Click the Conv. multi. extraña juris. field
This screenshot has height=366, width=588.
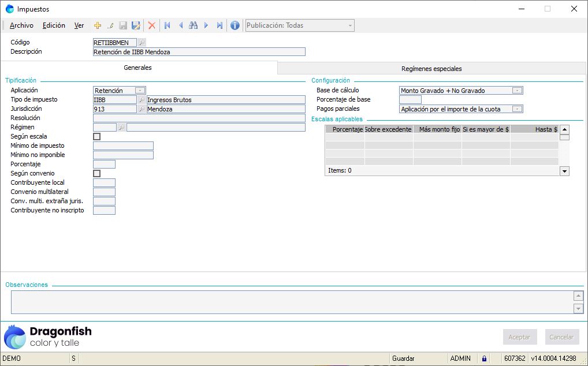click(x=104, y=201)
